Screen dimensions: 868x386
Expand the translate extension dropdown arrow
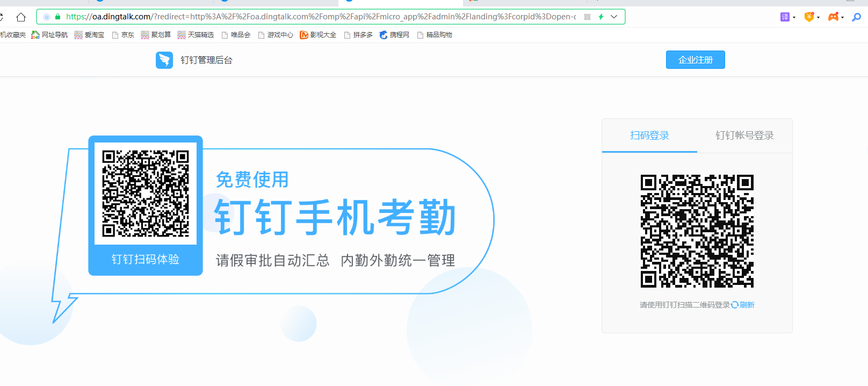tap(794, 18)
